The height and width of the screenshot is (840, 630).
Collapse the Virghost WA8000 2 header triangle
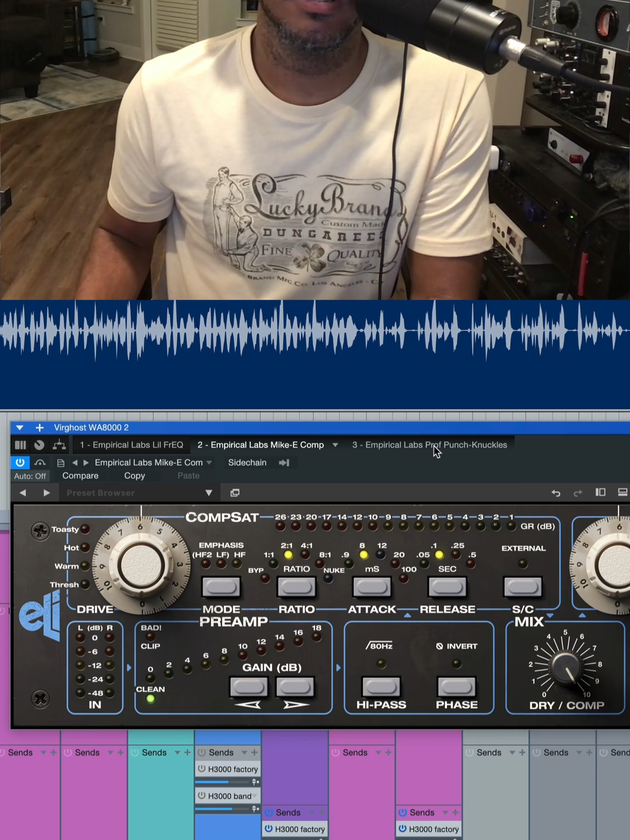tap(19, 428)
